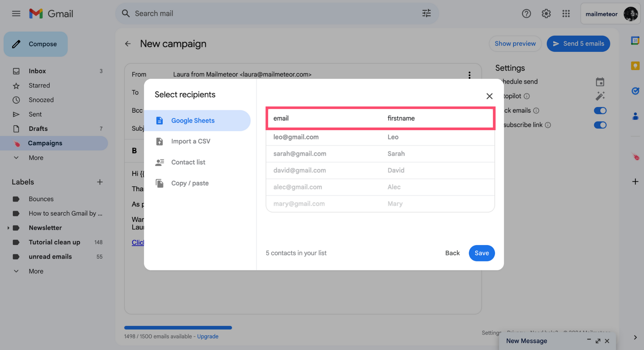The width and height of the screenshot is (644, 350).
Task: Create a new label plus icon
Action: [100, 182]
